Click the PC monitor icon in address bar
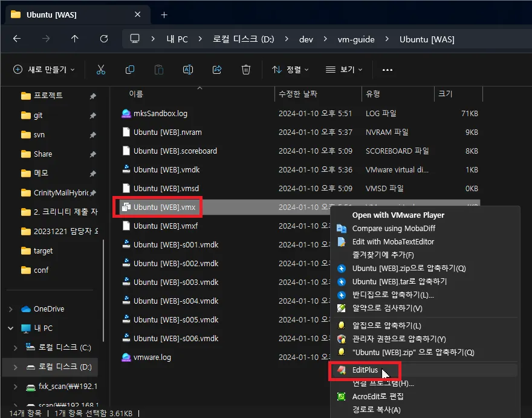The height and width of the screenshot is (418, 532). (135, 38)
